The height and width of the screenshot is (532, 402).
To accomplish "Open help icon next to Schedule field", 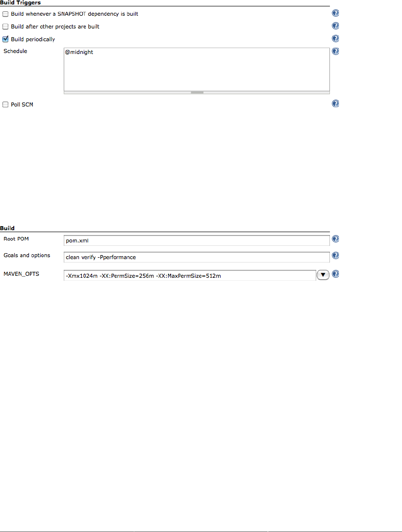I will click(335, 51).
